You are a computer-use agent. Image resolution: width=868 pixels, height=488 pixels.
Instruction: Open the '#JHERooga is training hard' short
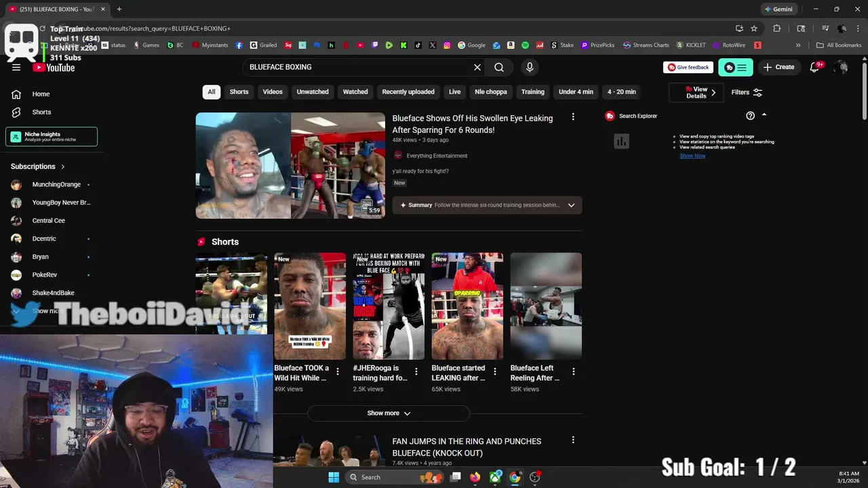[x=389, y=306]
